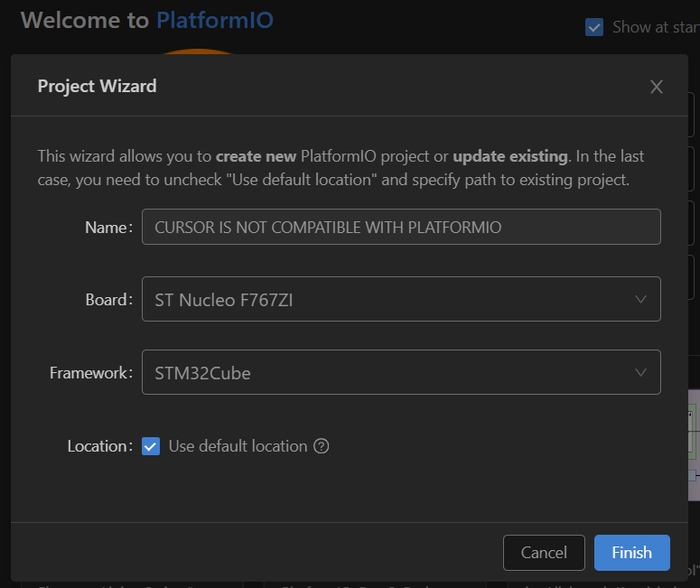Close the Project Wizard dialog
This screenshot has height=588, width=700.
[657, 87]
